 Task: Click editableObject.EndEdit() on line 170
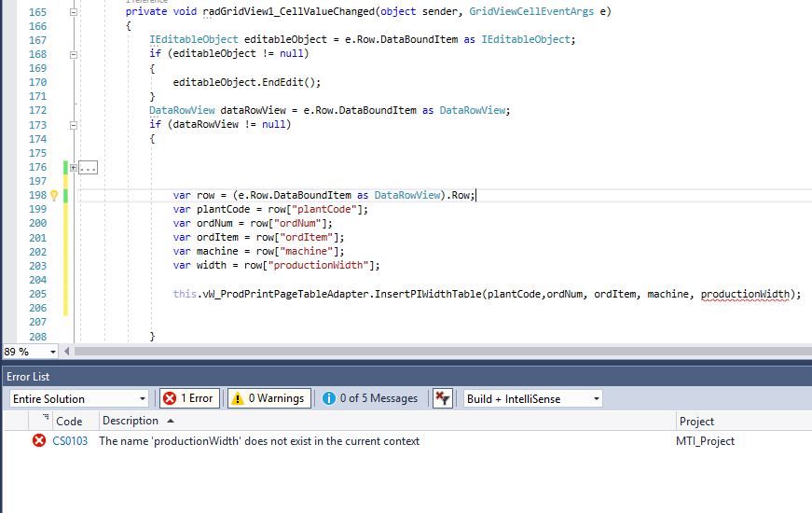point(246,82)
